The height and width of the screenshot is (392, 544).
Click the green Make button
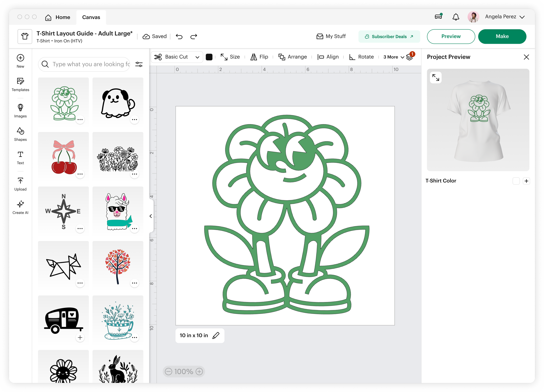point(502,37)
